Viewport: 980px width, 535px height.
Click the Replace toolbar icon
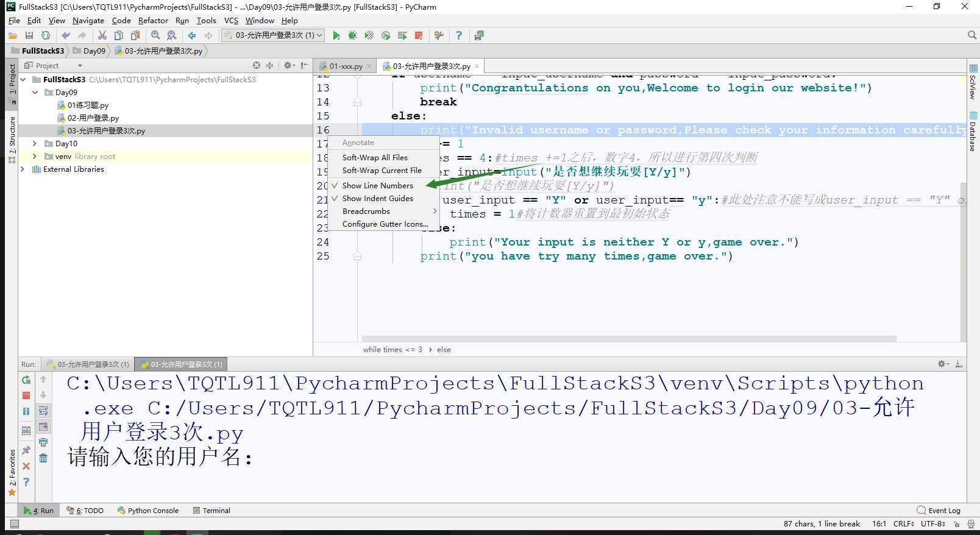tap(172, 35)
